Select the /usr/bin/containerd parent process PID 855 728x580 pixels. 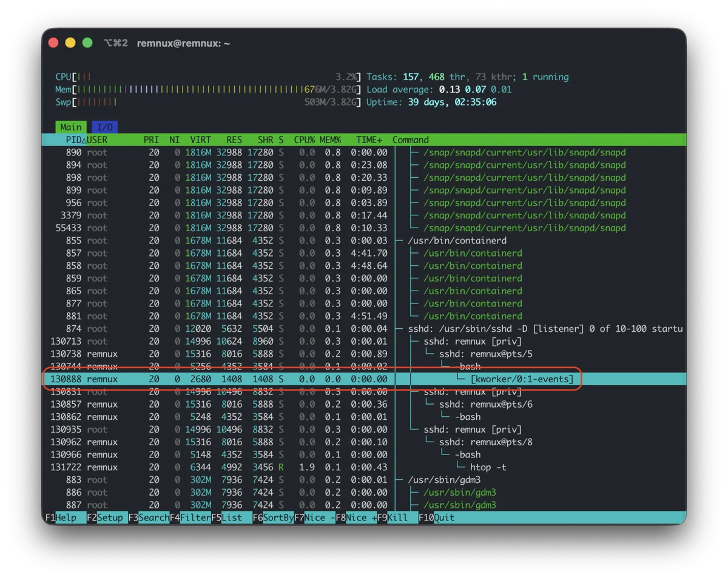click(364, 240)
